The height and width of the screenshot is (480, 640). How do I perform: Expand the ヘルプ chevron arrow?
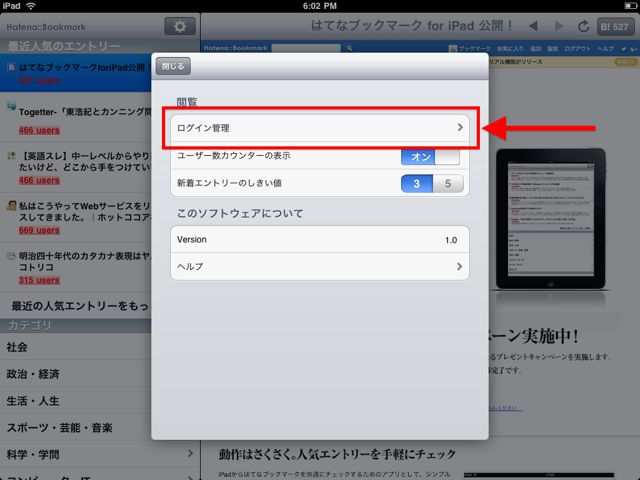tap(460, 267)
